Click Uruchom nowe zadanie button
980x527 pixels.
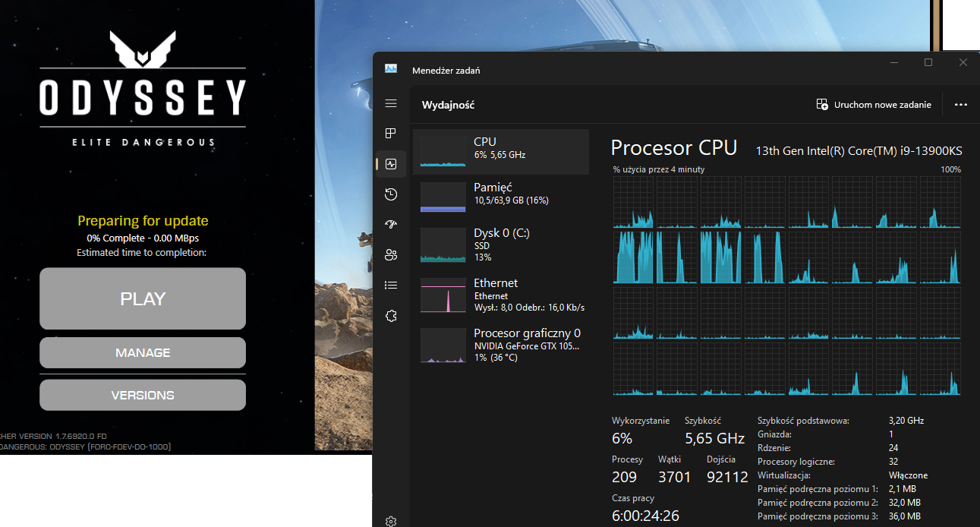point(874,105)
